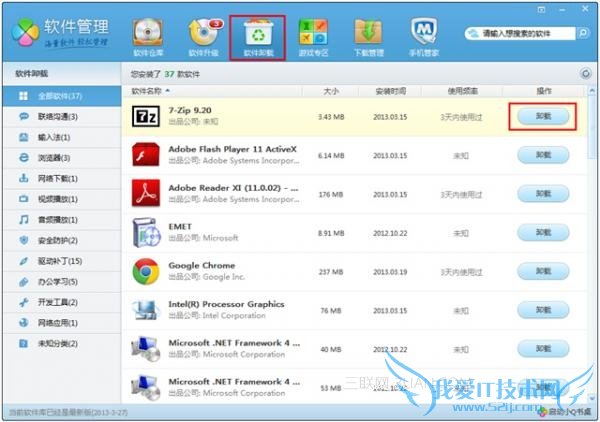Viewport: 600px width, 422px height.
Task: Select 音频播放(1) category
Action: [62, 220]
